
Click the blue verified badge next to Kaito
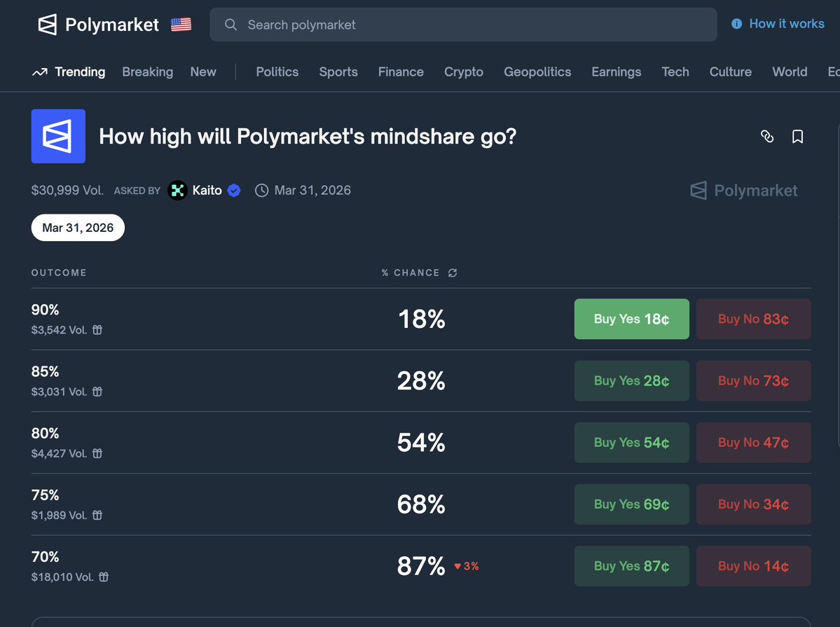233,190
